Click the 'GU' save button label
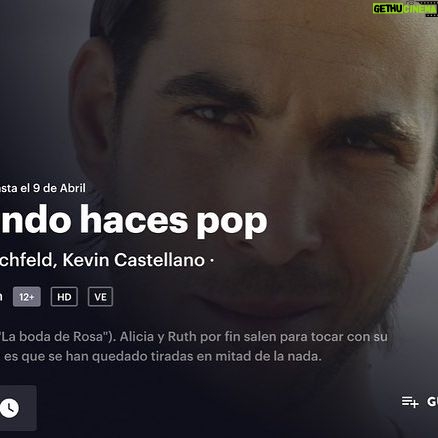The image size is (438, 438). (432, 402)
